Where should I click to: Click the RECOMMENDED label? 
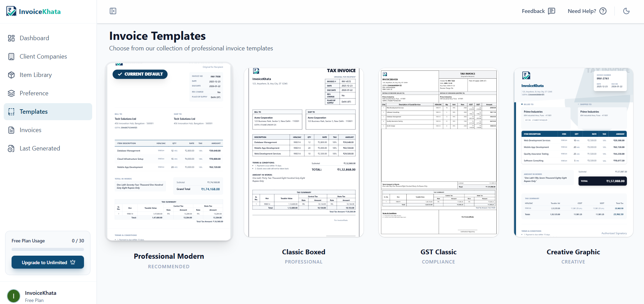click(169, 267)
